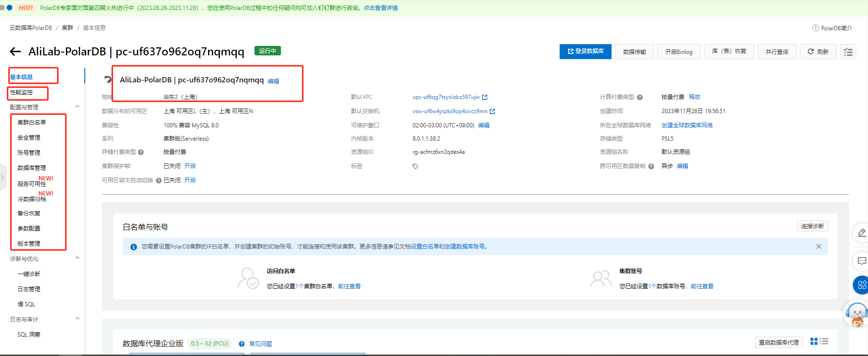Click 开启 for 集群保护锁
The height and width of the screenshot is (356, 868).
pos(190,166)
